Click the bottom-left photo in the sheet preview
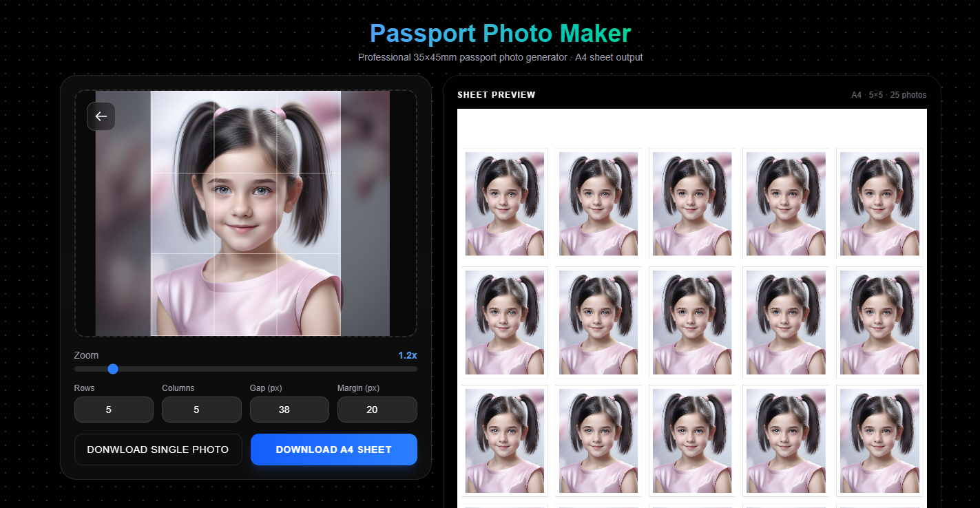The image size is (980, 508). tap(504, 441)
